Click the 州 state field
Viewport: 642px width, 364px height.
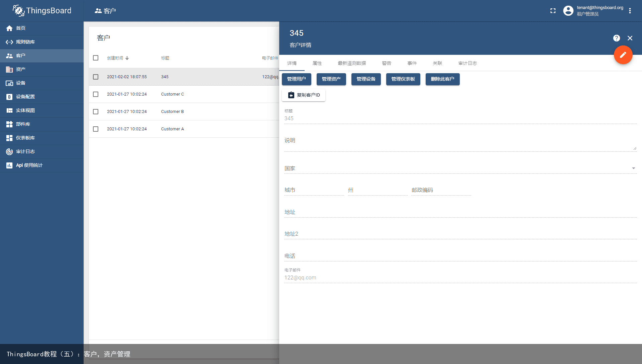[x=378, y=190]
